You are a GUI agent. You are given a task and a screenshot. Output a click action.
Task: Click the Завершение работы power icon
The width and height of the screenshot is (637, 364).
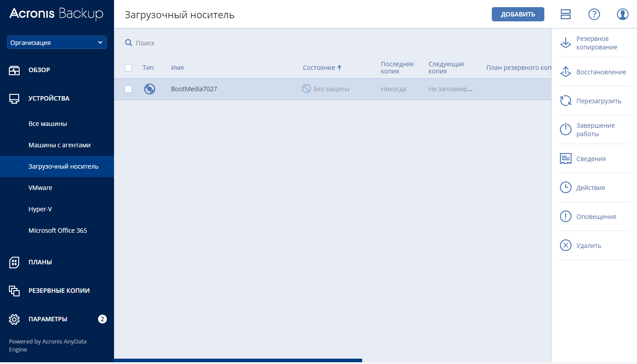tap(565, 129)
